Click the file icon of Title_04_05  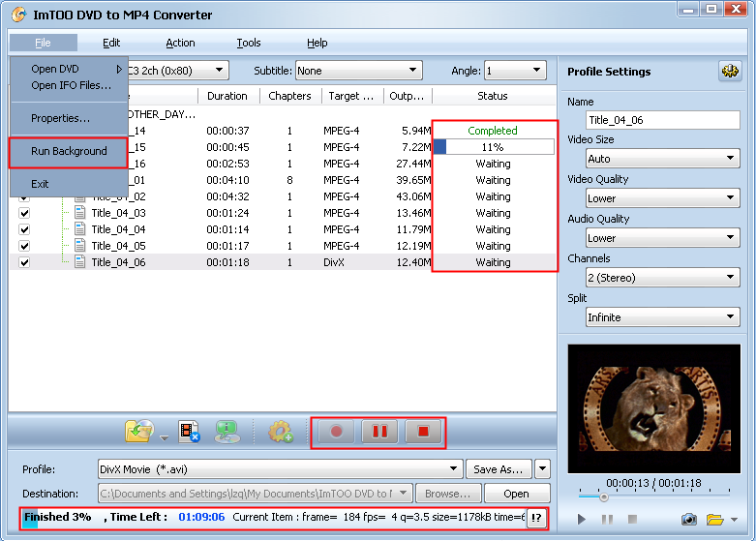tap(80, 246)
